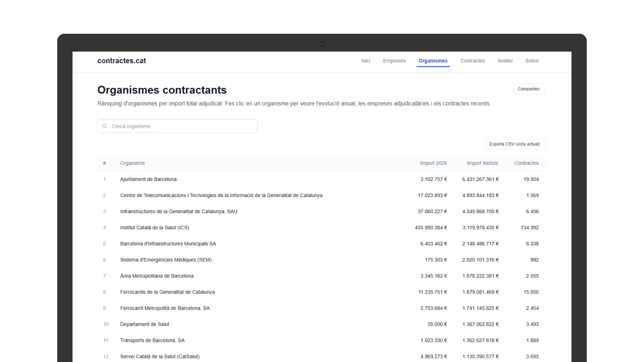Click the Organisme column header
This screenshot has width=644, height=362.
pos(132,163)
